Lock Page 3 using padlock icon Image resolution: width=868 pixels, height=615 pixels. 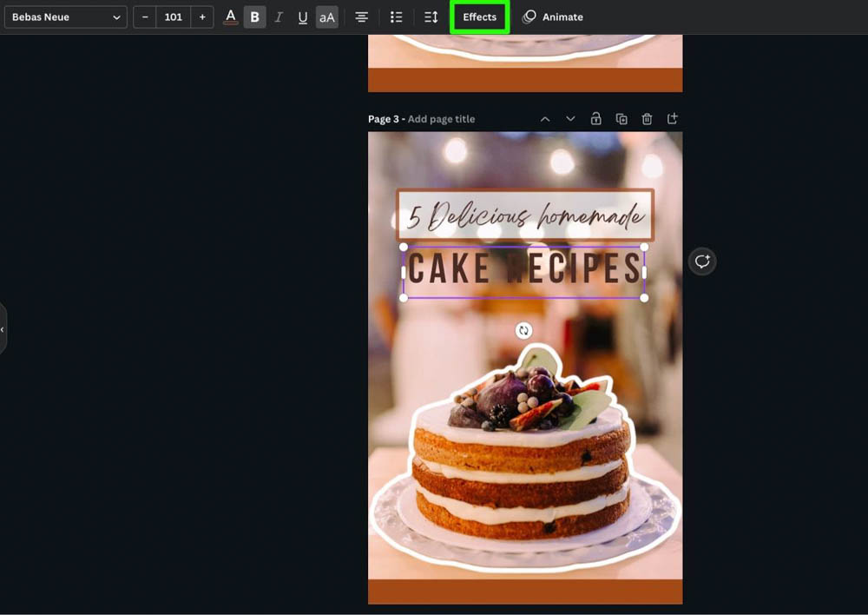(x=596, y=119)
